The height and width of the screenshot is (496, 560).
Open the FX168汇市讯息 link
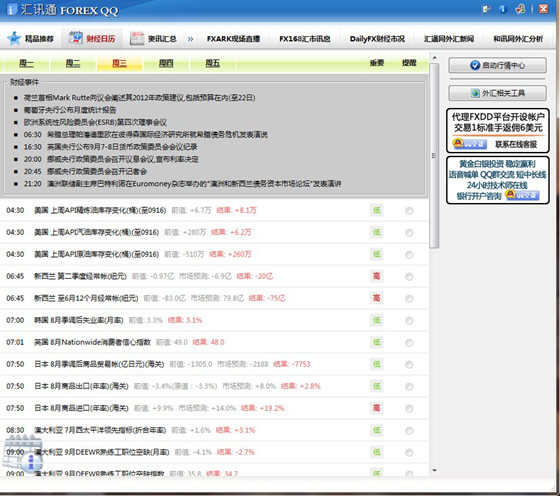[x=305, y=39]
